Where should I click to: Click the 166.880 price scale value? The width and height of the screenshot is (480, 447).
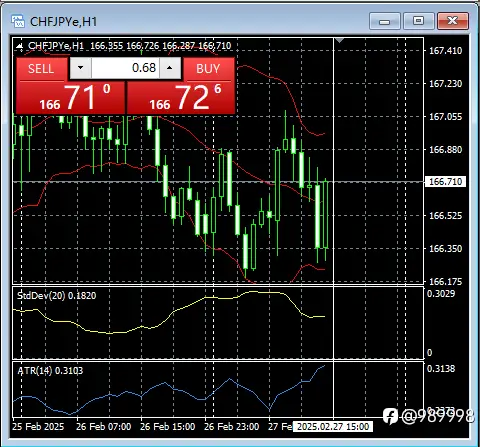point(445,149)
